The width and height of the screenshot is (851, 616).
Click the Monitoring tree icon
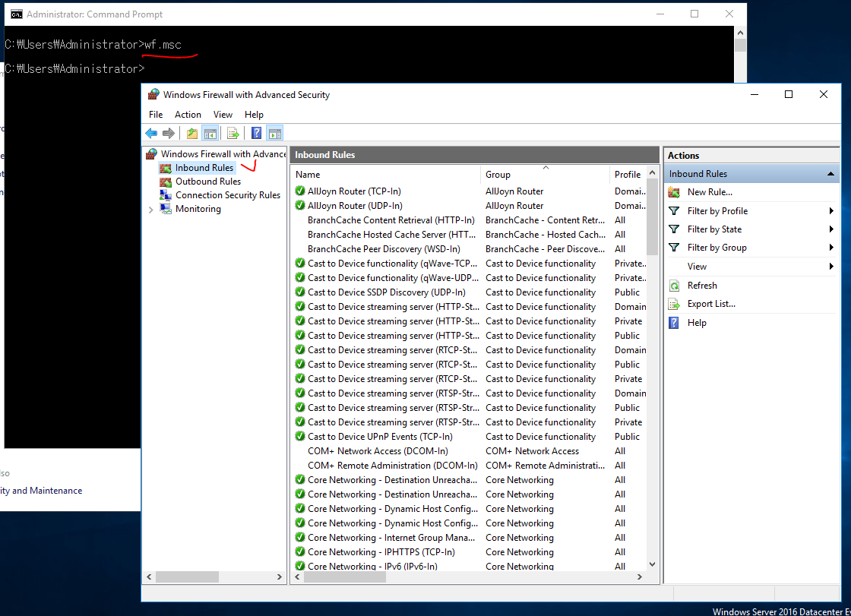(166, 209)
